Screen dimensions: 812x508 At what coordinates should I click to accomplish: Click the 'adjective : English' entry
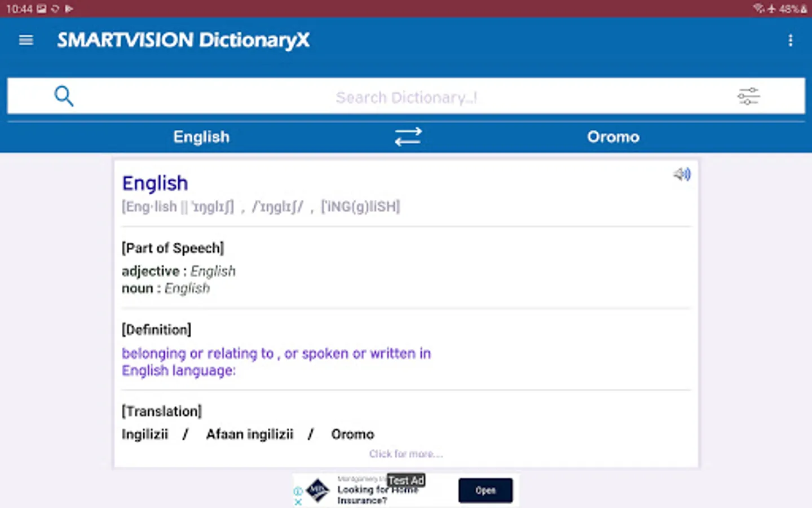tap(178, 271)
